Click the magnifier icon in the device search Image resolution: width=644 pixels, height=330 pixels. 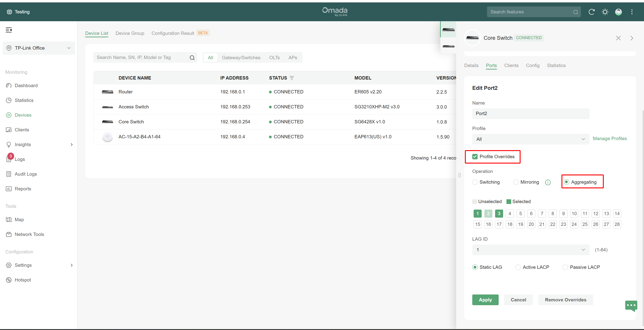coord(192,58)
